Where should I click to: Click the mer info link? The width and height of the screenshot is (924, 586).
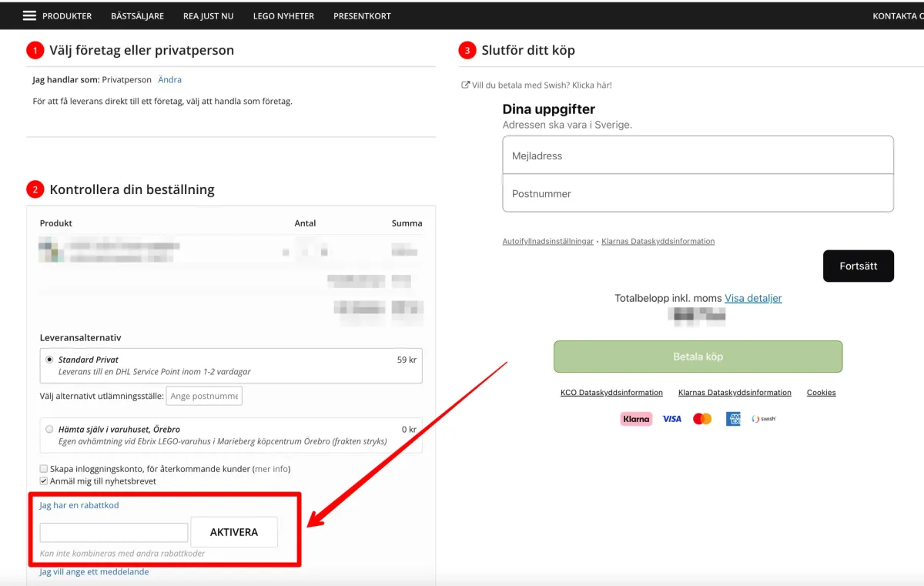pos(272,469)
